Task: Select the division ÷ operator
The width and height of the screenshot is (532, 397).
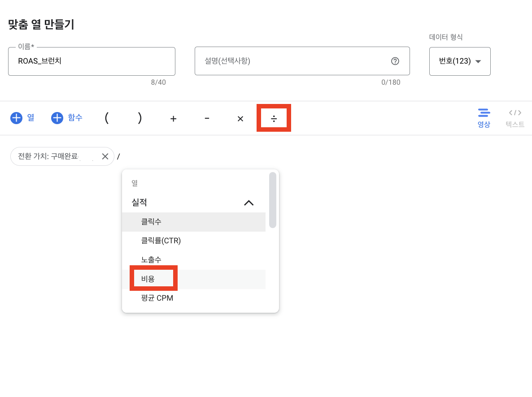Action: point(274,118)
